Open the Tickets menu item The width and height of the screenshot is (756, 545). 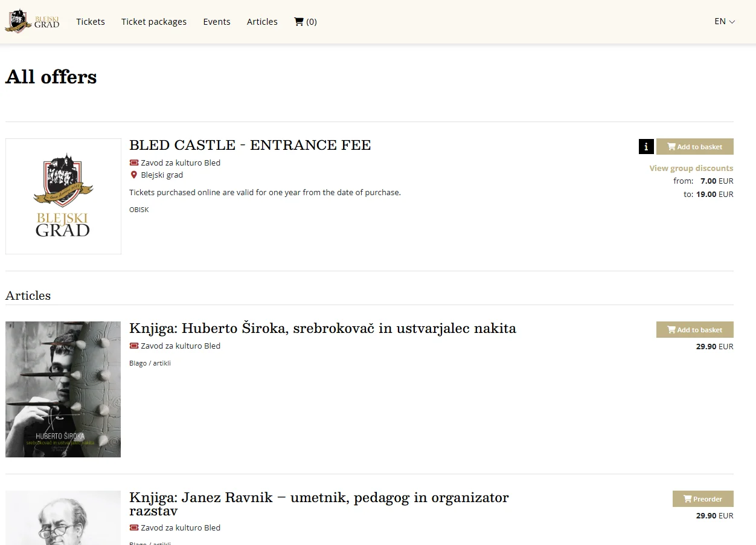click(x=91, y=21)
